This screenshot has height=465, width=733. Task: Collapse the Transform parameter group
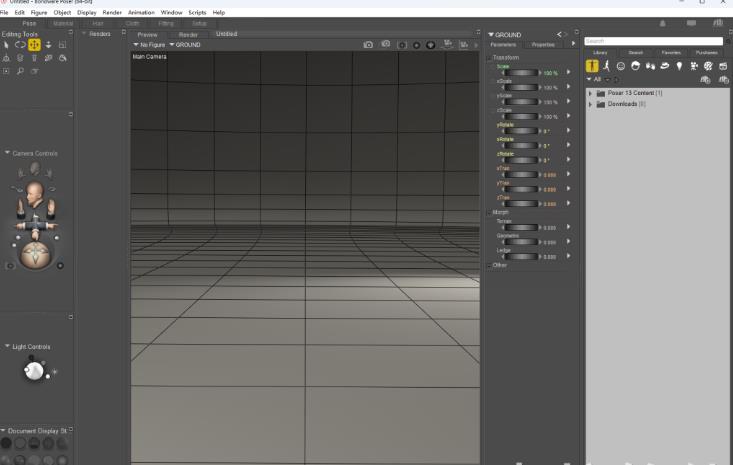[x=489, y=57]
